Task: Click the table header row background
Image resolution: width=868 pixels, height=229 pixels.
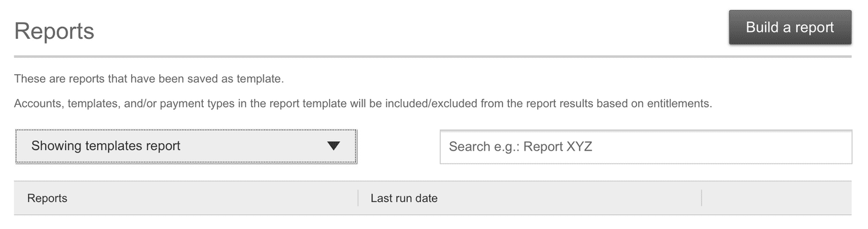Action: tap(433, 198)
